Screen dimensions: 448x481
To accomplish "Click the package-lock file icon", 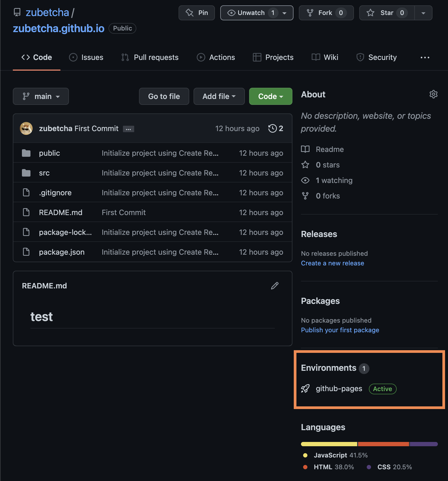I will [26, 232].
